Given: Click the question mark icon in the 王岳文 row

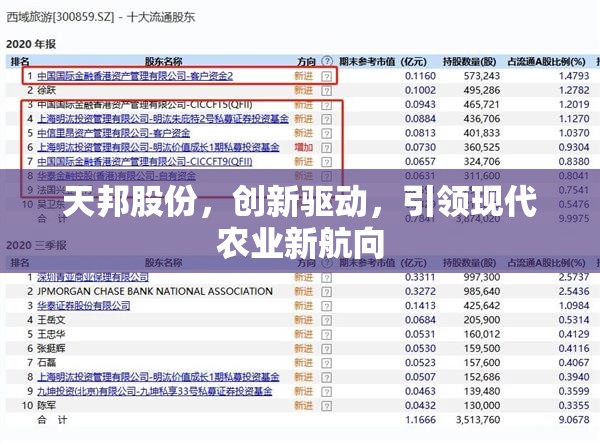Looking at the screenshot, I should [326, 320].
